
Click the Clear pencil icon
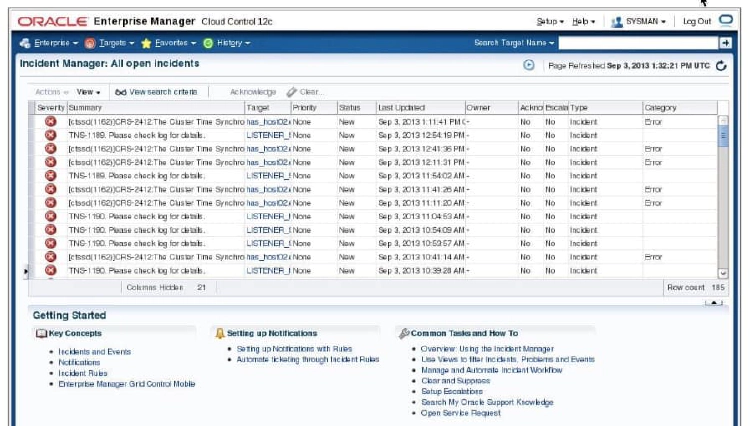292,92
